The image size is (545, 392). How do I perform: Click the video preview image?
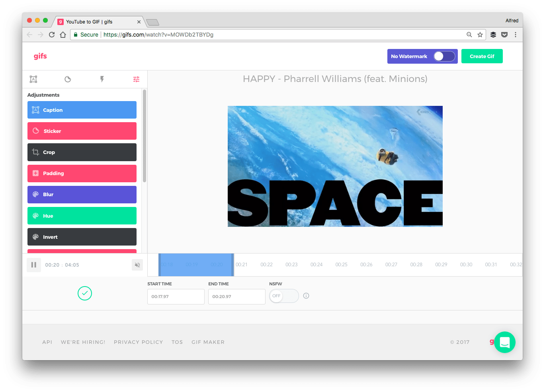(335, 166)
